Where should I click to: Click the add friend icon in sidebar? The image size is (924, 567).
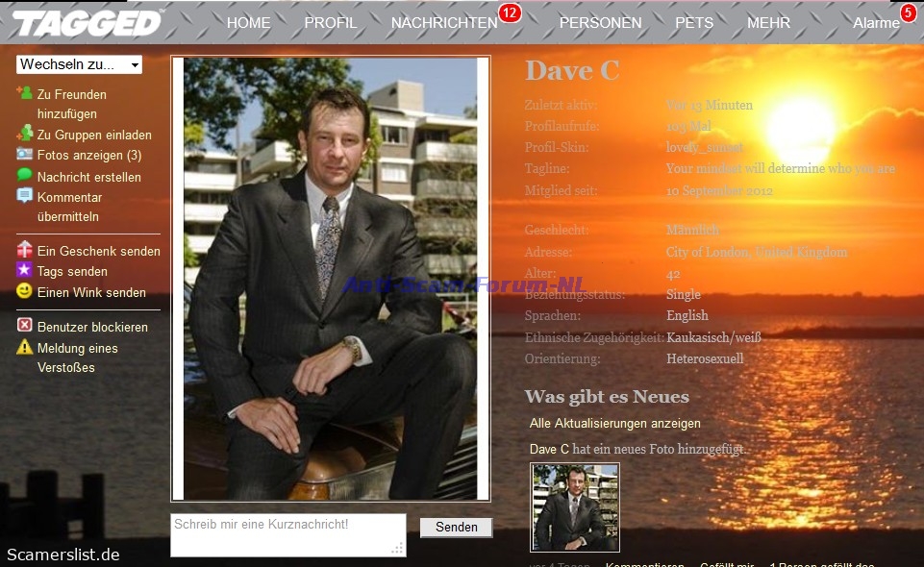click(x=25, y=94)
